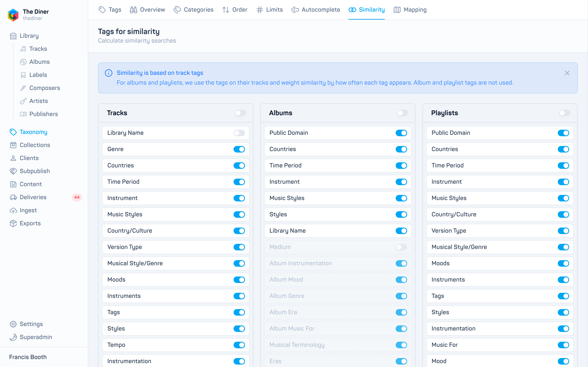Viewport: 588px width, 367px height.
Task: Go to the Categories tab
Action: (193, 10)
